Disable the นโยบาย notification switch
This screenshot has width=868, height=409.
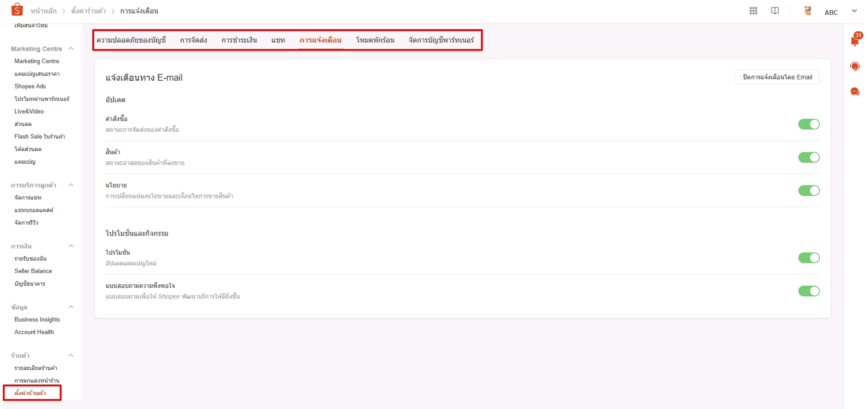(x=809, y=191)
